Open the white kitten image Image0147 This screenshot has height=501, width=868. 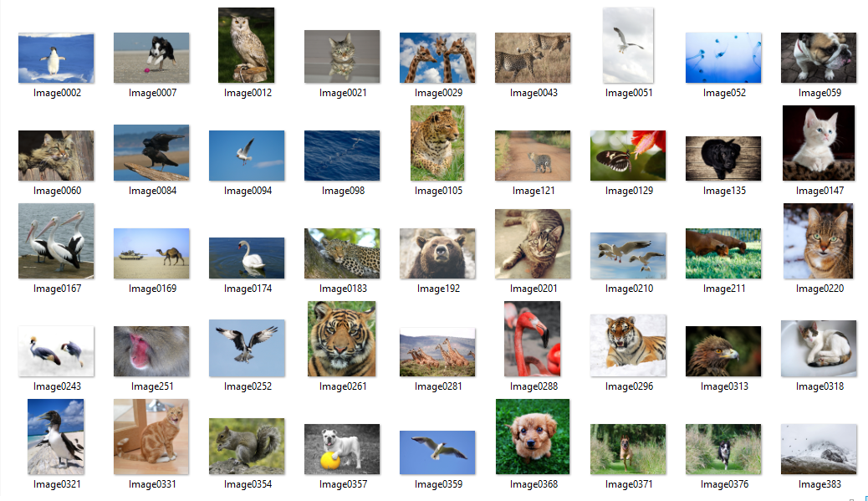pyautogui.click(x=819, y=143)
